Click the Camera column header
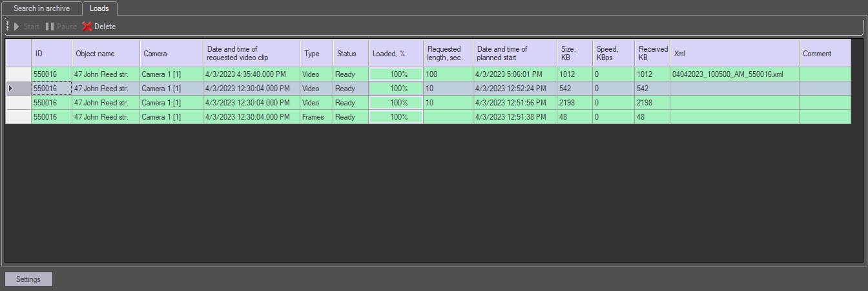 tap(171, 54)
